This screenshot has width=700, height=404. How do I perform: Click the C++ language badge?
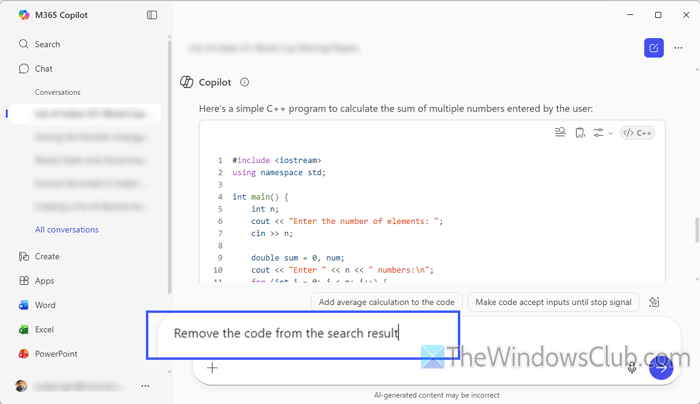tap(637, 133)
